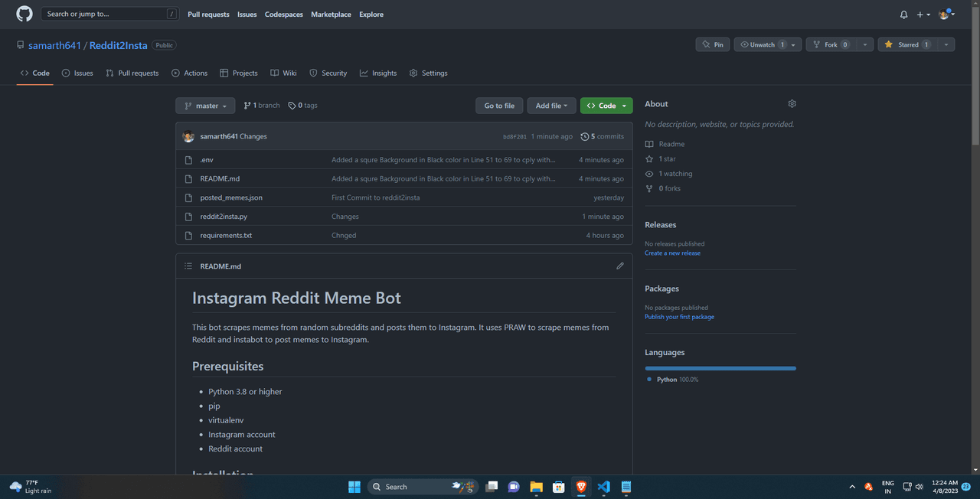Viewport: 980px width, 499px height.
Task: Switch to the Projects tab
Action: pos(239,73)
